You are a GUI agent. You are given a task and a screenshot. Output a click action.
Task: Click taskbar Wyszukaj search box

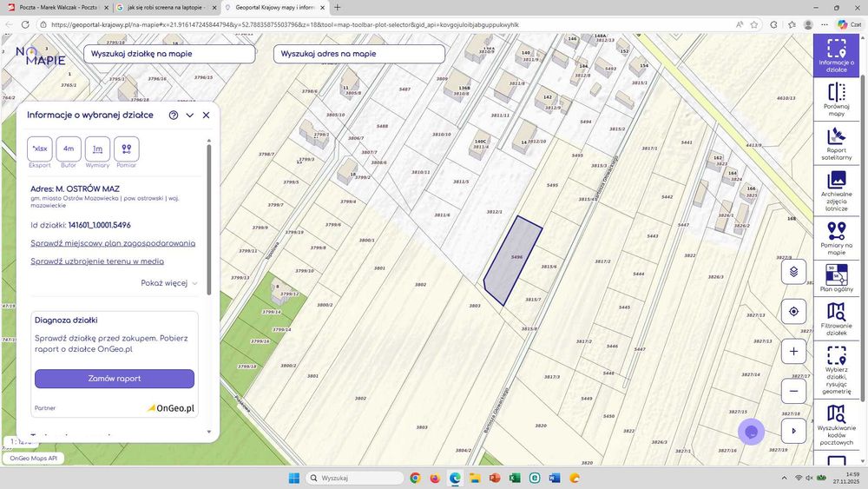point(355,478)
